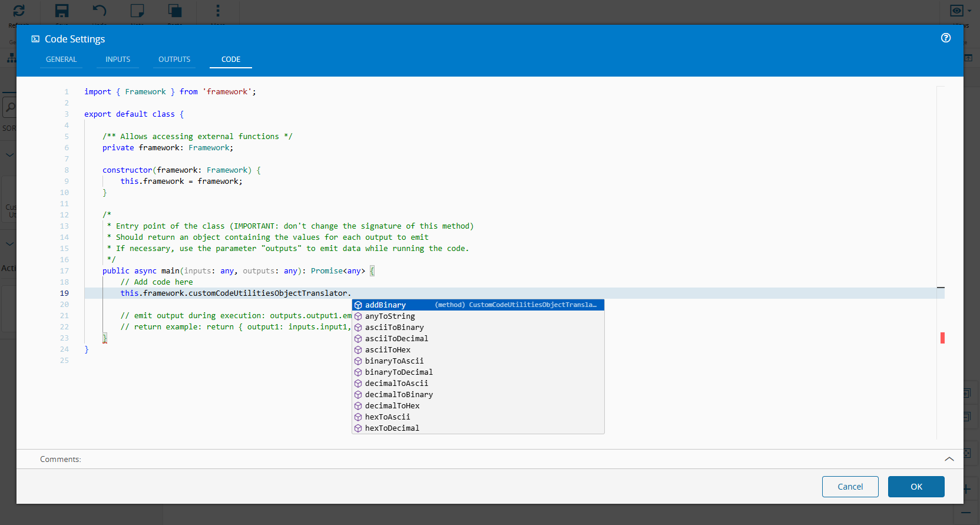Click 'Allows accessing external functions' comment
The image size is (980, 525).
197,137
